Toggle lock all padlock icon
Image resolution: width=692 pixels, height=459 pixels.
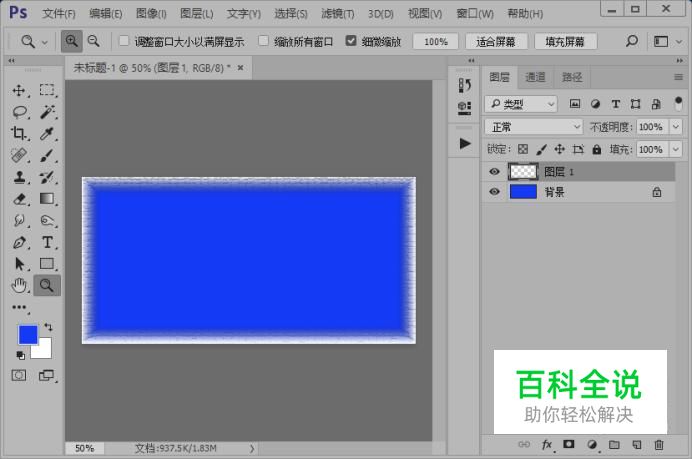point(597,149)
